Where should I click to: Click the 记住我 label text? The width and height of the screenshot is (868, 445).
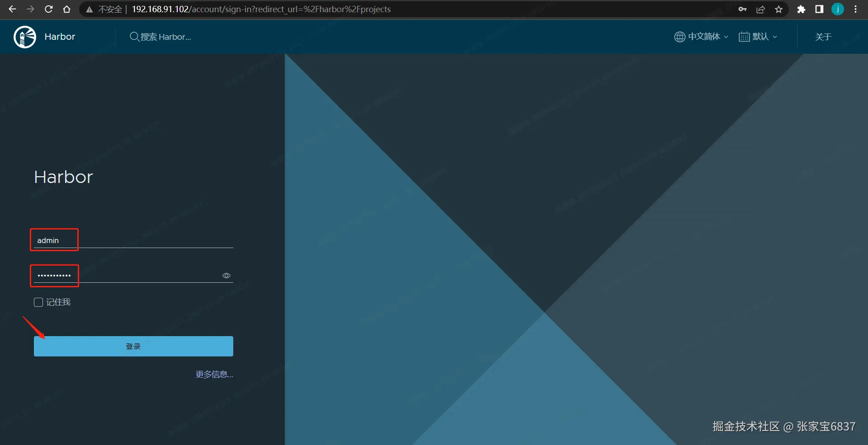click(58, 302)
